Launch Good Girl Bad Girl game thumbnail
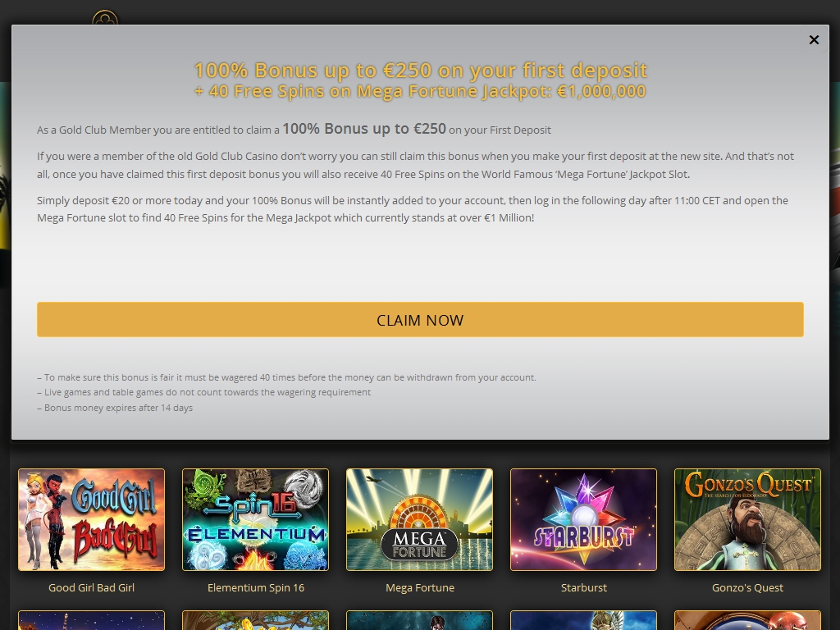840x630 pixels. [92, 519]
